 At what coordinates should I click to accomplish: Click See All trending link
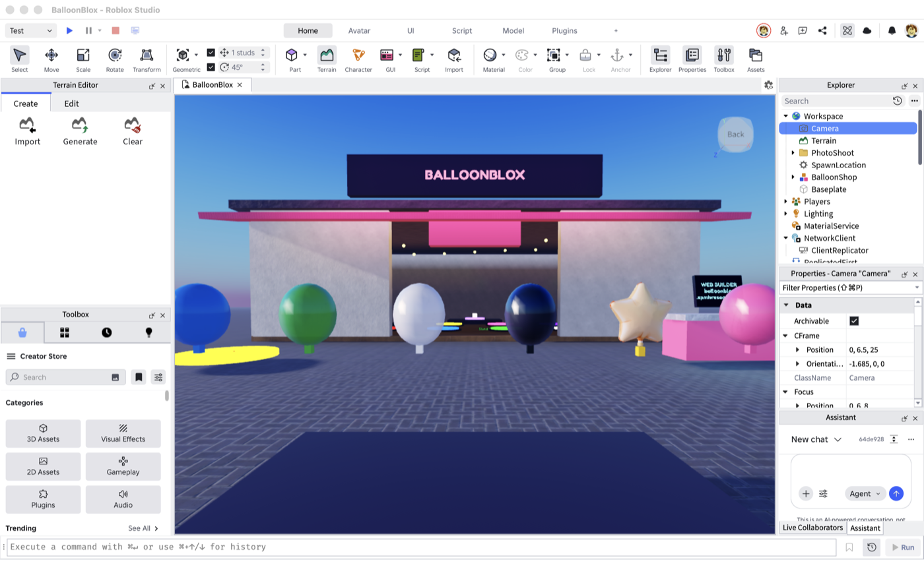(x=143, y=528)
